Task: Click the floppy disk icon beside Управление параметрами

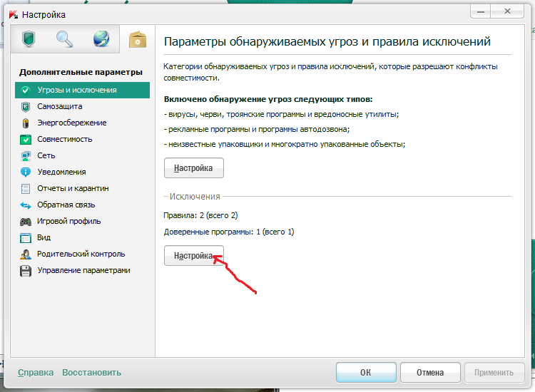Action: click(x=26, y=271)
